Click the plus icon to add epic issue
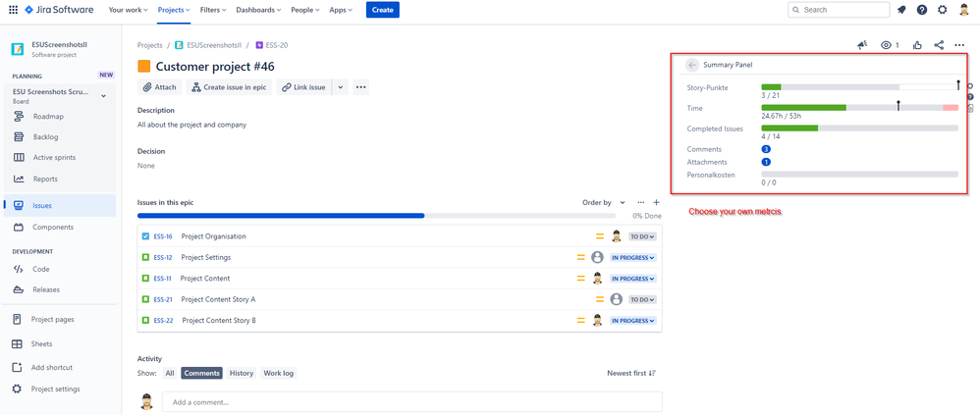This screenshot has height=415, width=980. pyautogui.click(x=656, y=202)
